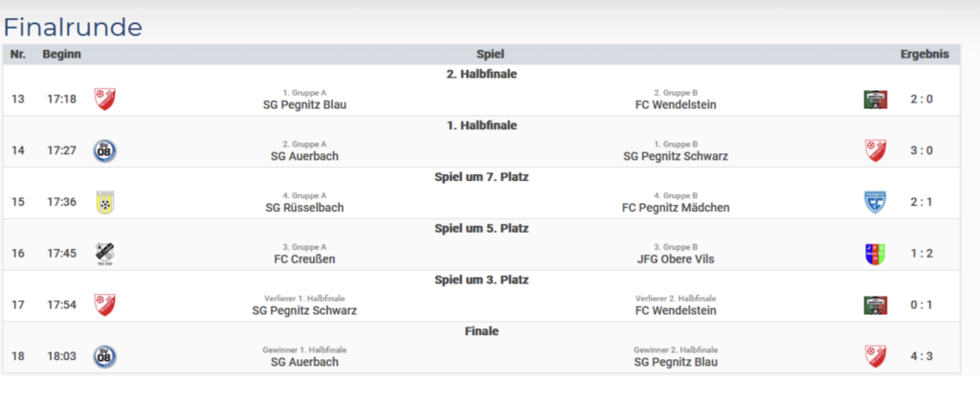Select JFG Obere Vils team name
This screenshot has width=980, height=406.
(675, 259)
